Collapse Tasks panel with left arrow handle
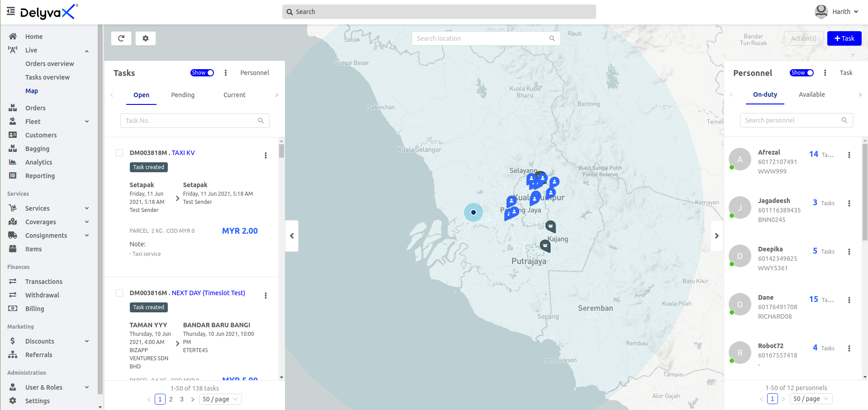 point(292,236)
